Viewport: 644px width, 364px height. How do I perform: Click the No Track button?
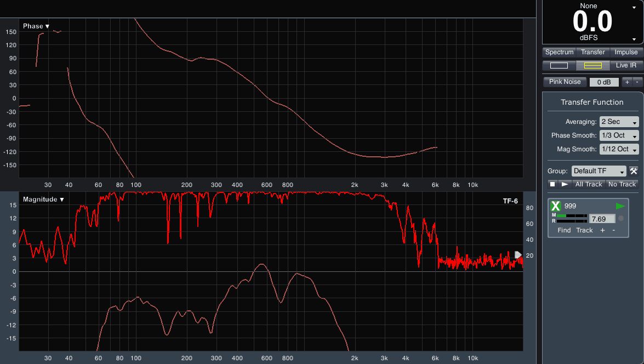[622, 184]
